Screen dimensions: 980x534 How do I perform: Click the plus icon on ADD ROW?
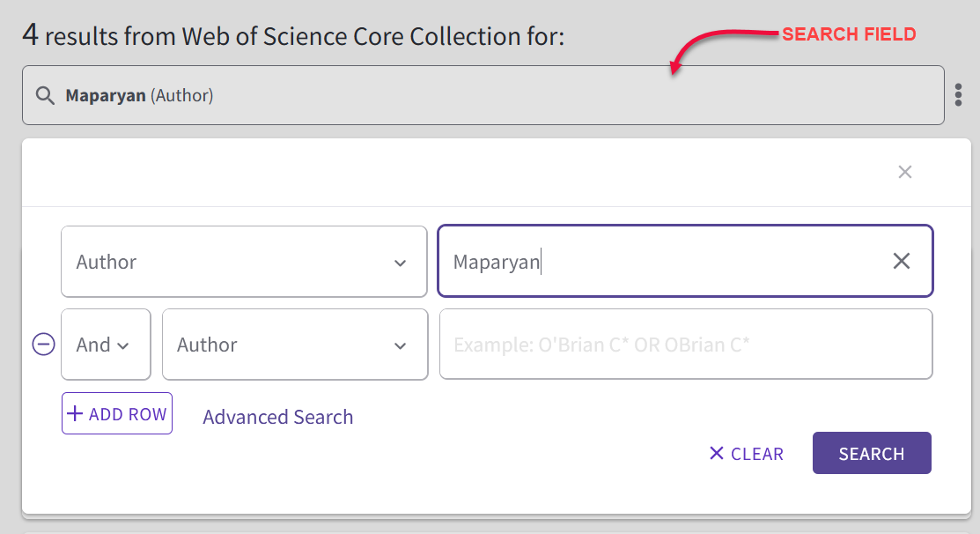[x=75, y=413]
